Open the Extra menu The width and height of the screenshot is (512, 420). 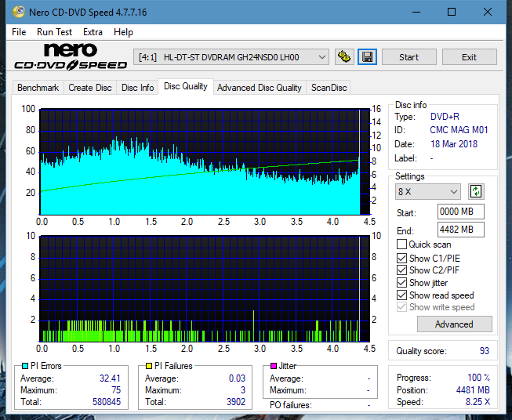click(93, 32)
